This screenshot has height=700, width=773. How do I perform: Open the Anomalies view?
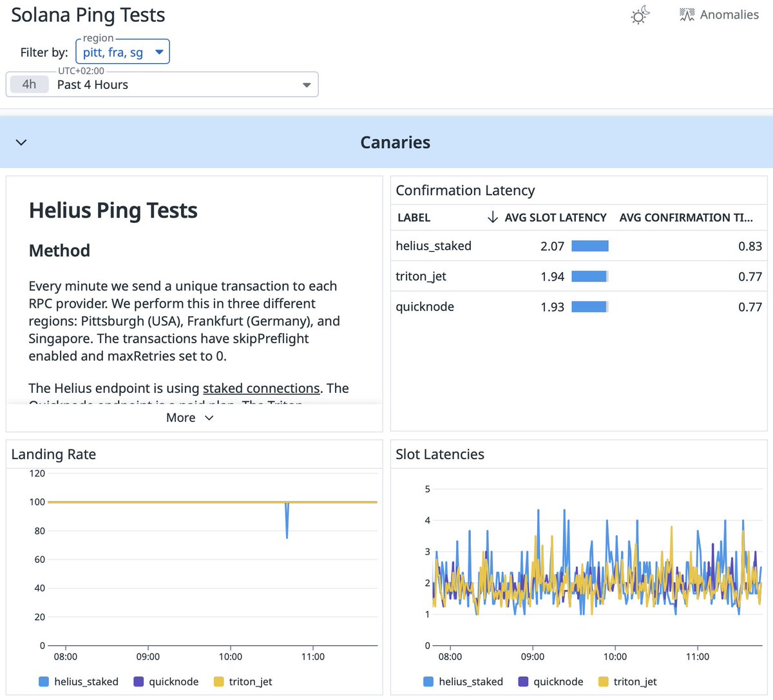click(x=720, y=15)
